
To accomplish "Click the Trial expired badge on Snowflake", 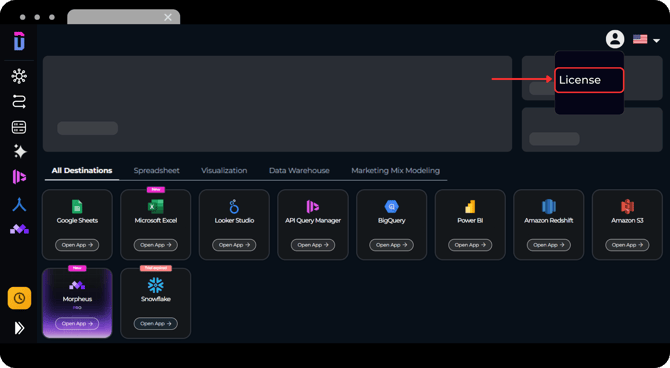I will pyautogui.click(x=156, y=268).
